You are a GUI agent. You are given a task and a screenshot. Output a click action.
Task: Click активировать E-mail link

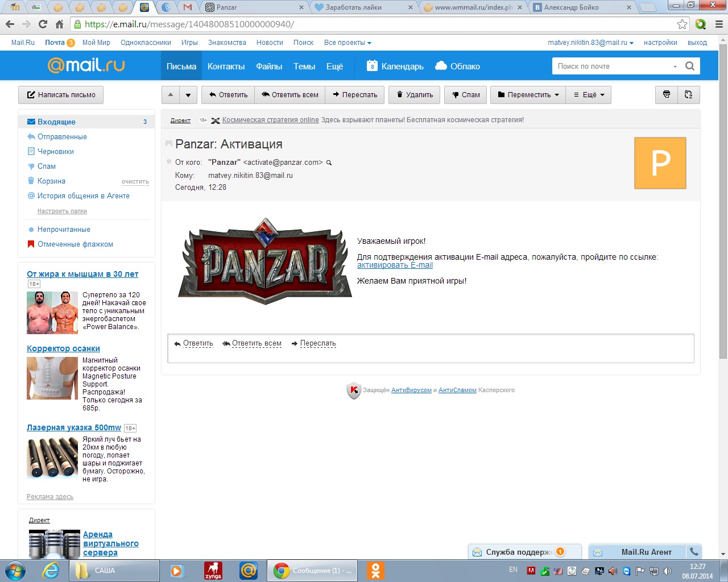395,265
